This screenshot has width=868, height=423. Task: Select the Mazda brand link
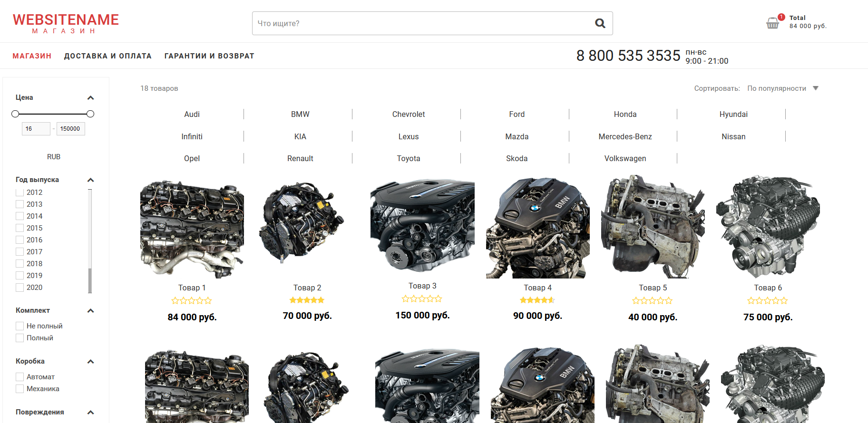[x=517, y=136]
